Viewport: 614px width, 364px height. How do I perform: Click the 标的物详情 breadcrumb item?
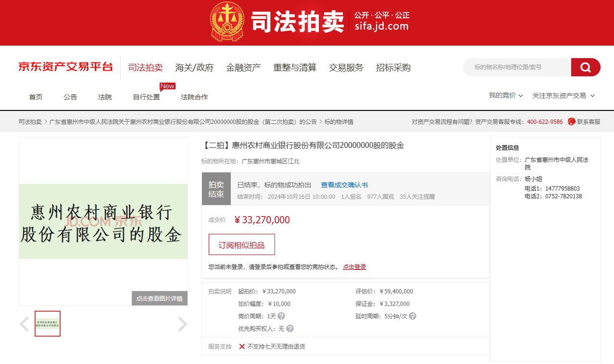click(339, 122)
